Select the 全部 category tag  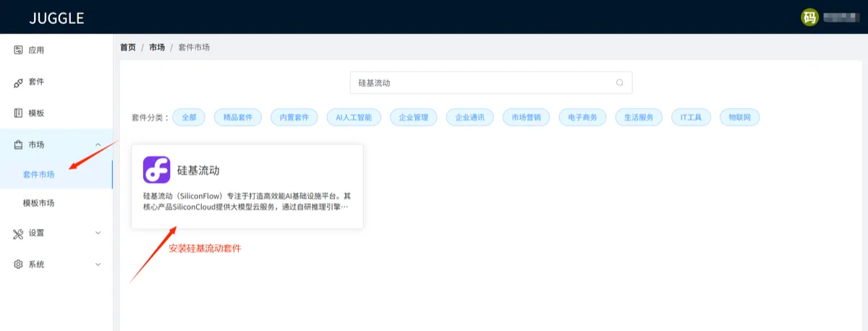(190, 117)
